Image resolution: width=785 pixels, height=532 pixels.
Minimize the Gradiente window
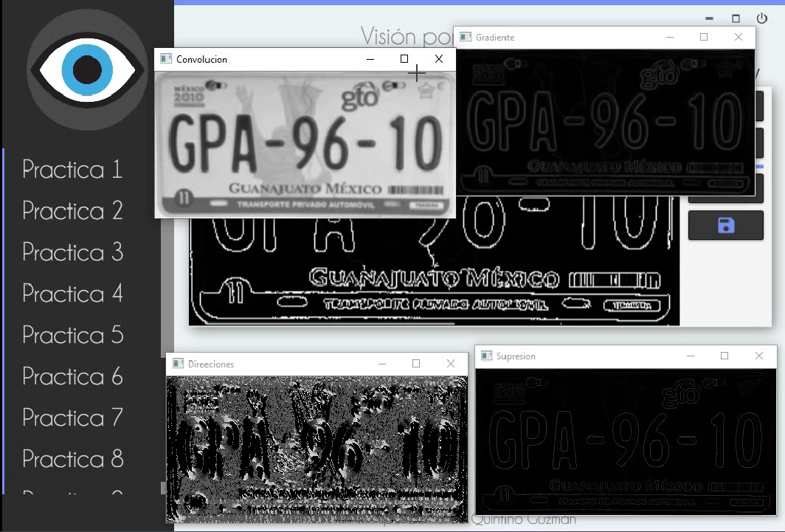(670, 37)
